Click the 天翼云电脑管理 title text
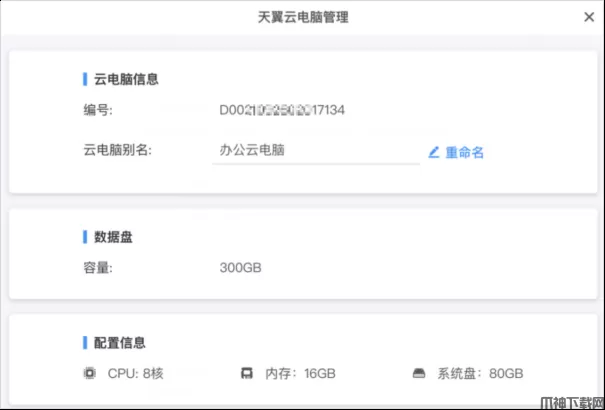Screen dimensions: 605x410 tap(303, 17)
